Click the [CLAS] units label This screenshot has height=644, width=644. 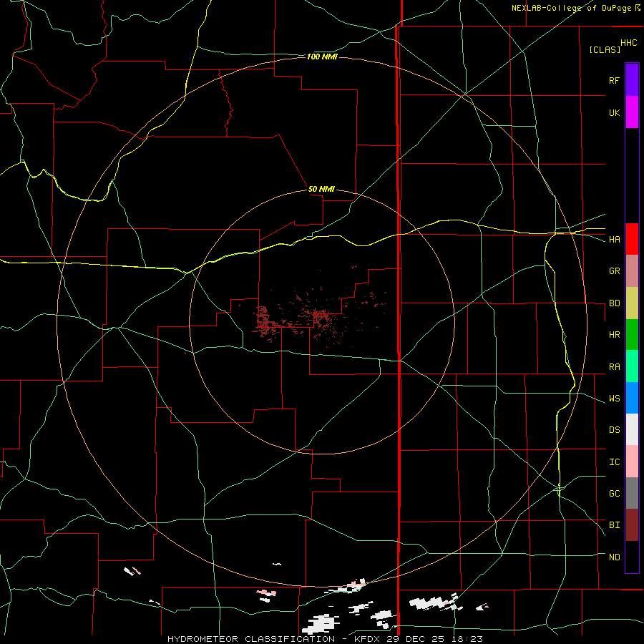point(605,49)
